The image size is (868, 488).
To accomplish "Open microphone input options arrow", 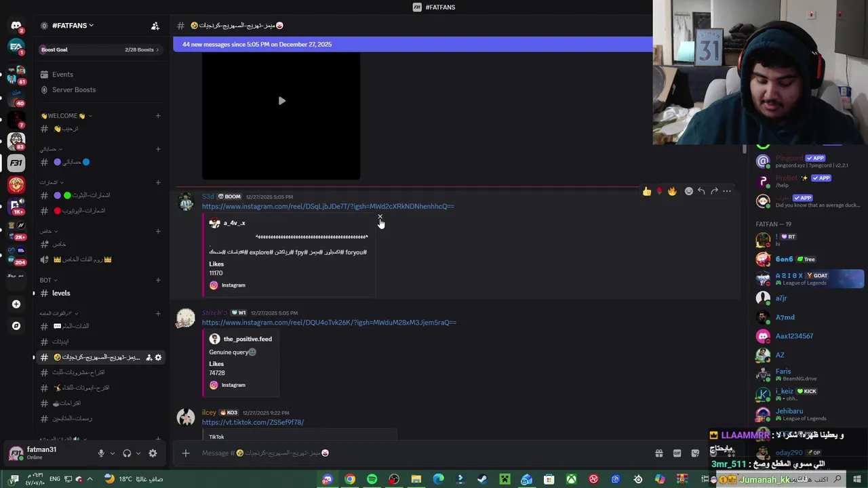I will [x=113, y=453].
